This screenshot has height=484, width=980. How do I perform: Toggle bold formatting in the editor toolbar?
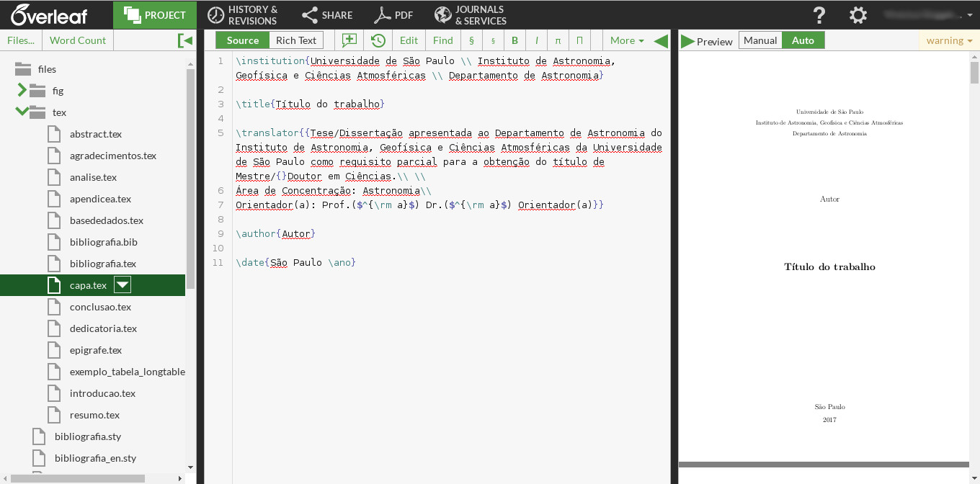[x=514, y=40]
